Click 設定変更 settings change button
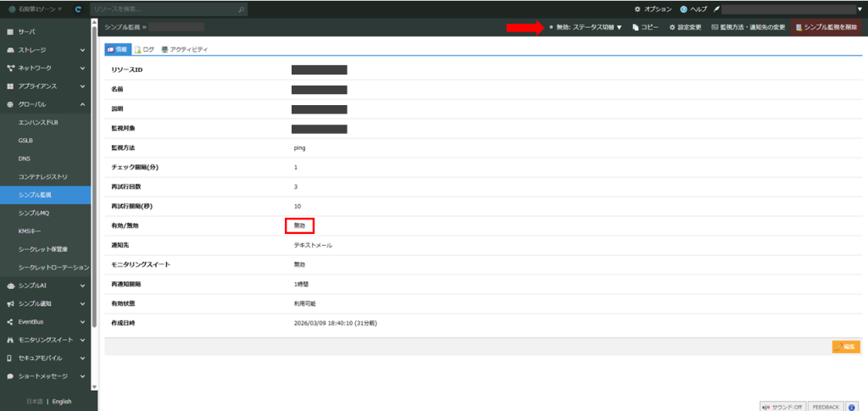Viewport: 868px width, 411px height. (x=685, y=27)
